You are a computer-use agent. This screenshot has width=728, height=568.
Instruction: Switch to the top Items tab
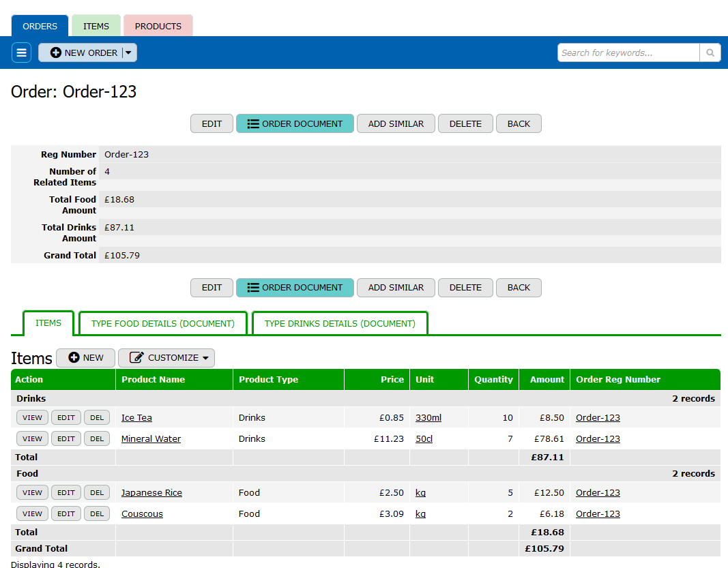tap(96, 26)
